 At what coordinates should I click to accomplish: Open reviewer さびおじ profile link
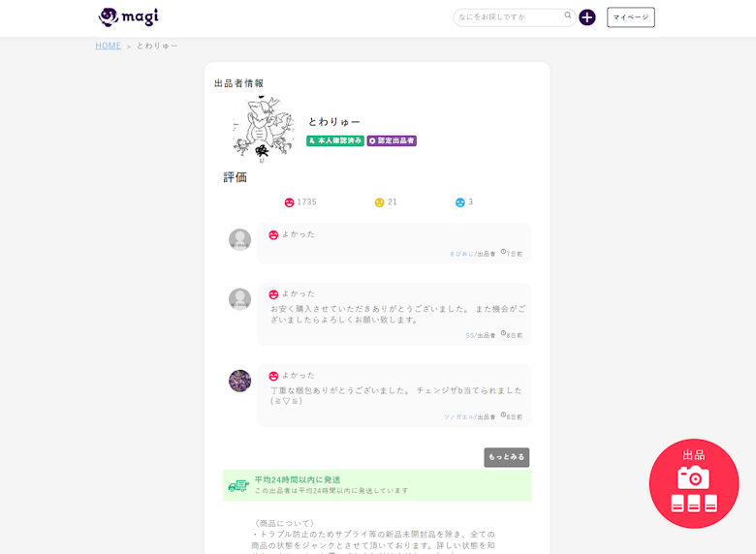click(x=461, y=254)
